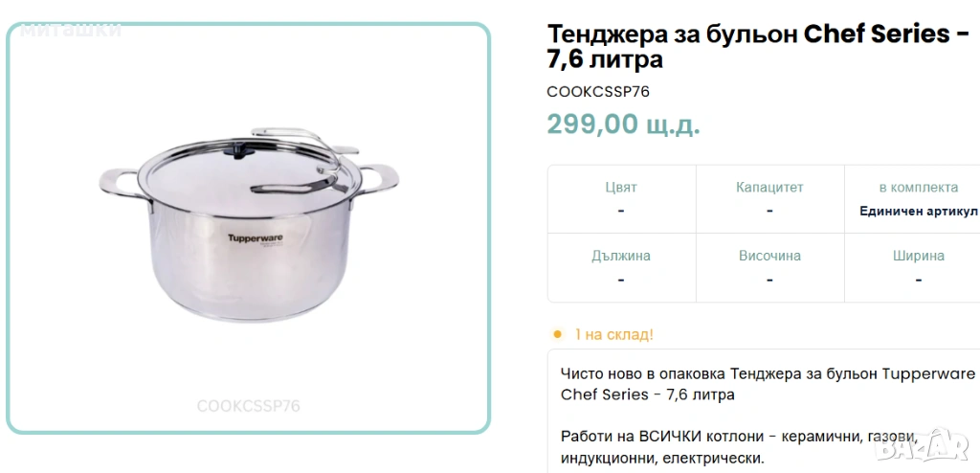This screenshot has width=980, height=473.
Task: Click the Tupperware logo on the pot
Action: point(255,237)
